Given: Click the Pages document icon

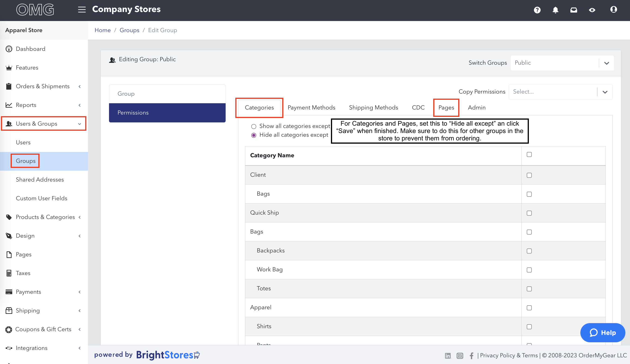Looking at the screenshot, I should coord(9,255).
